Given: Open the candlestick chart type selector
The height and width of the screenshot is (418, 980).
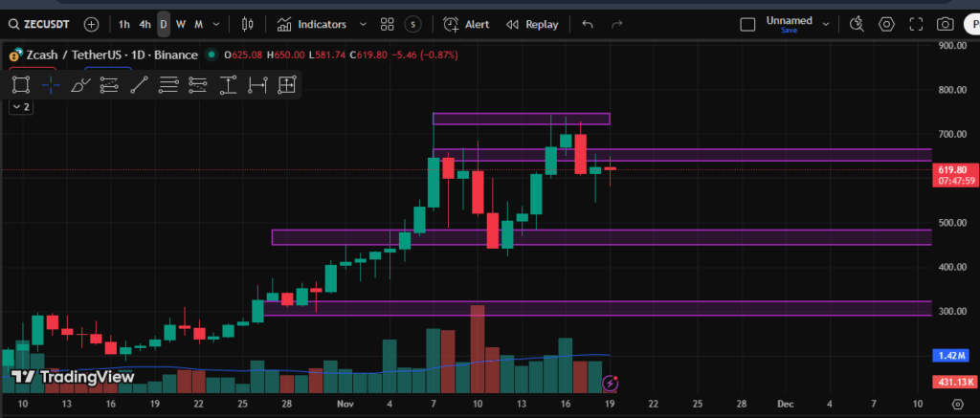Looking at the screenshot, I should pos(249,24).
